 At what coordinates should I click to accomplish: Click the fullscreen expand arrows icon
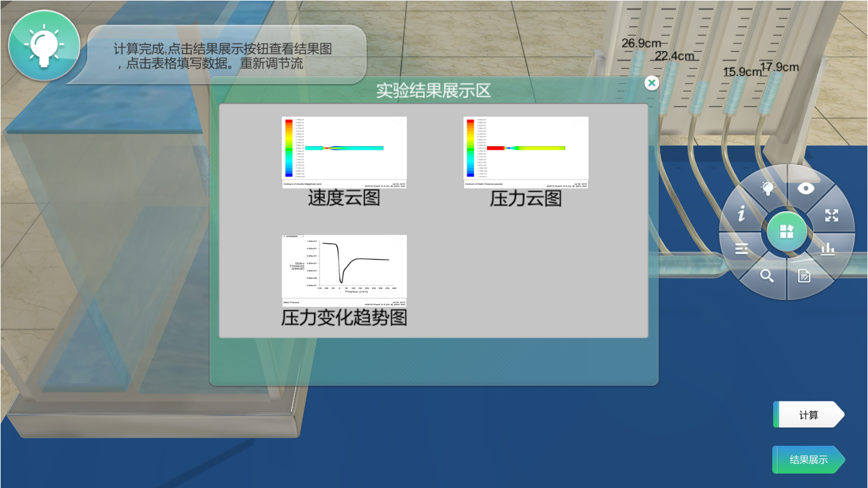click(x=831, y=215)
